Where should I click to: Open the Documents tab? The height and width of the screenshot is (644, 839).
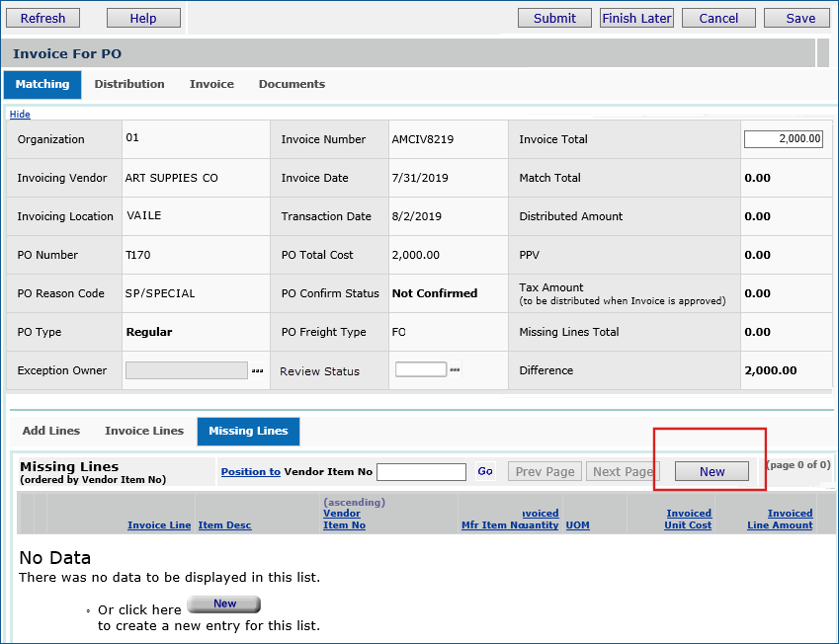tap(292, 85)
